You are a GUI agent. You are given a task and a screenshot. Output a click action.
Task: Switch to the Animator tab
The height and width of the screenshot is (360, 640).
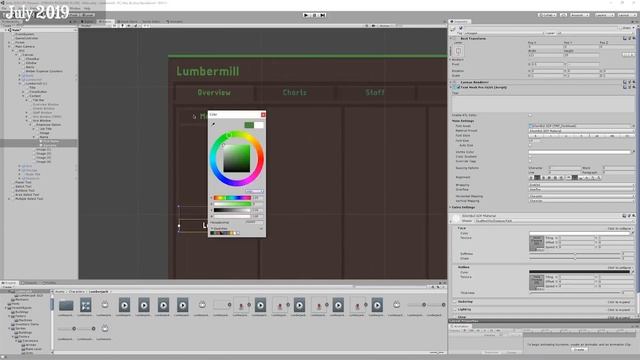point(176,21)
